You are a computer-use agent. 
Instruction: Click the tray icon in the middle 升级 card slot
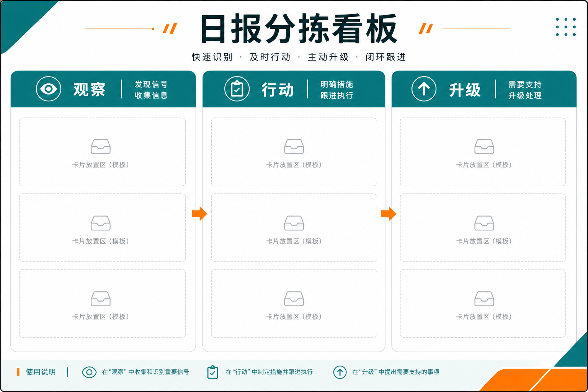484,223
